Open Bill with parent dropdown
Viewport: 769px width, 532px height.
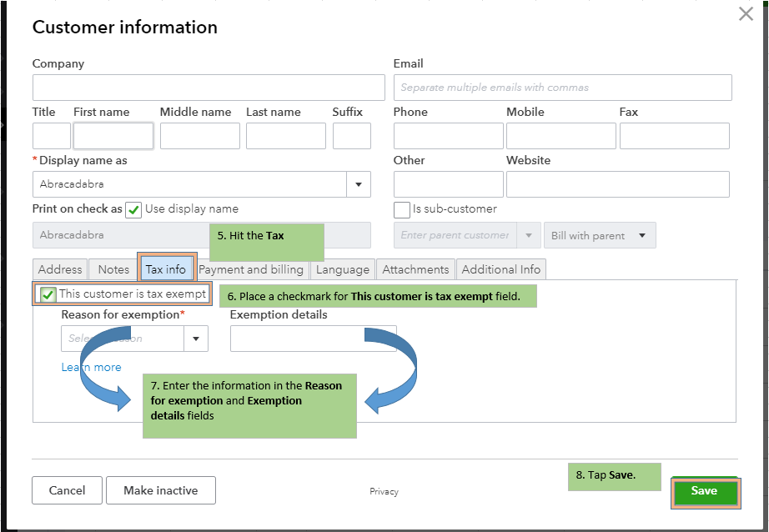[x=600, y=235]
